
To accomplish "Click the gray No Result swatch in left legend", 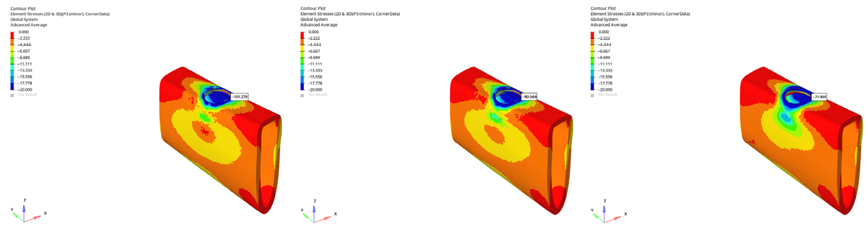I will [12, 95].
